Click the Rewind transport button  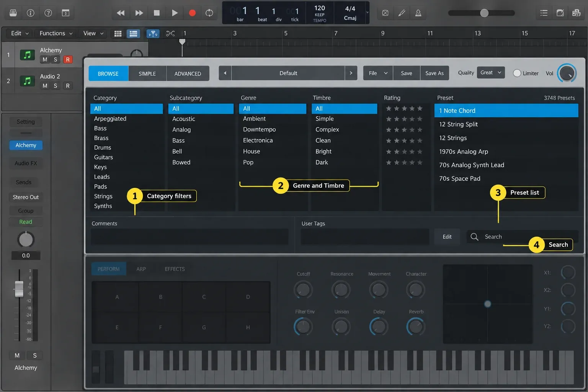tap(121, 13)
